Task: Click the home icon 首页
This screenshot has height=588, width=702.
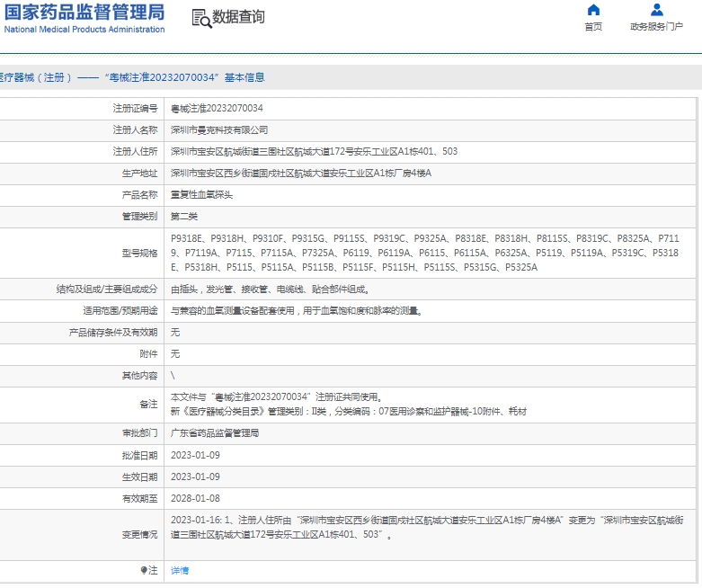Action: pos(593,10)
